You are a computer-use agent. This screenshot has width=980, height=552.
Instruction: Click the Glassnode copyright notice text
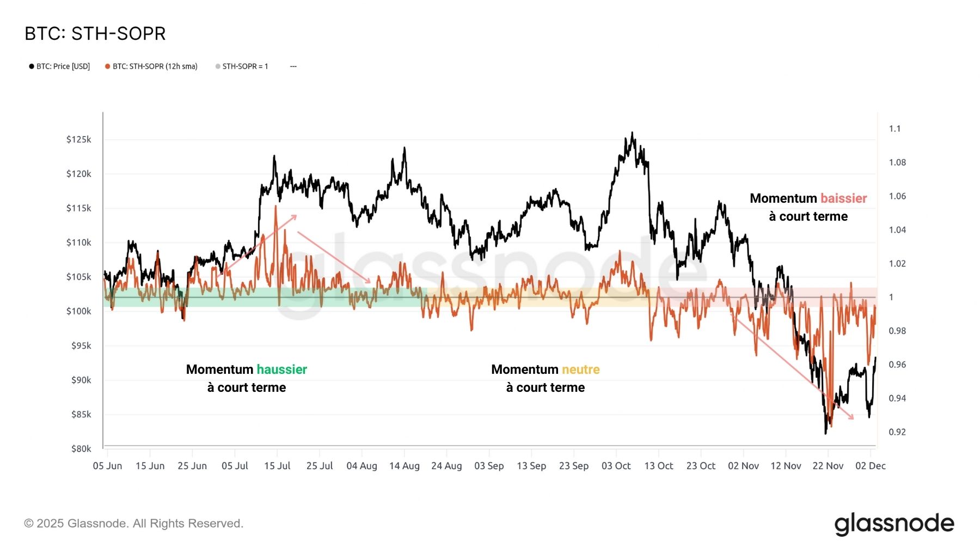tap(133, 524)
